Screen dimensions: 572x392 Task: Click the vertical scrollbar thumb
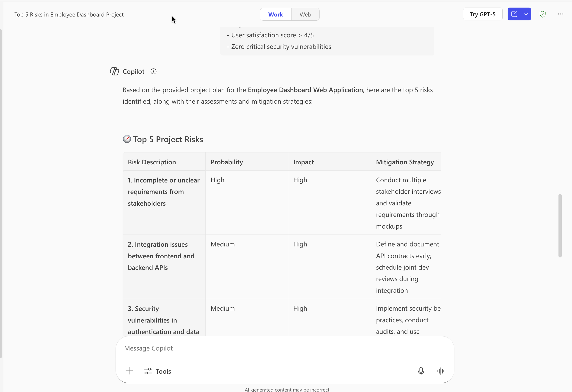[x=560, y=226]
